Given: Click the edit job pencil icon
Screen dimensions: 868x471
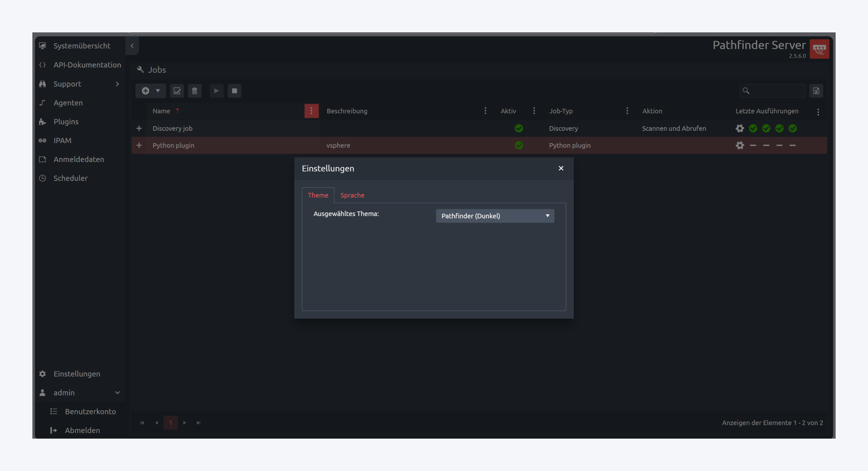Looking at the screenshot, I should click(177, 91).
